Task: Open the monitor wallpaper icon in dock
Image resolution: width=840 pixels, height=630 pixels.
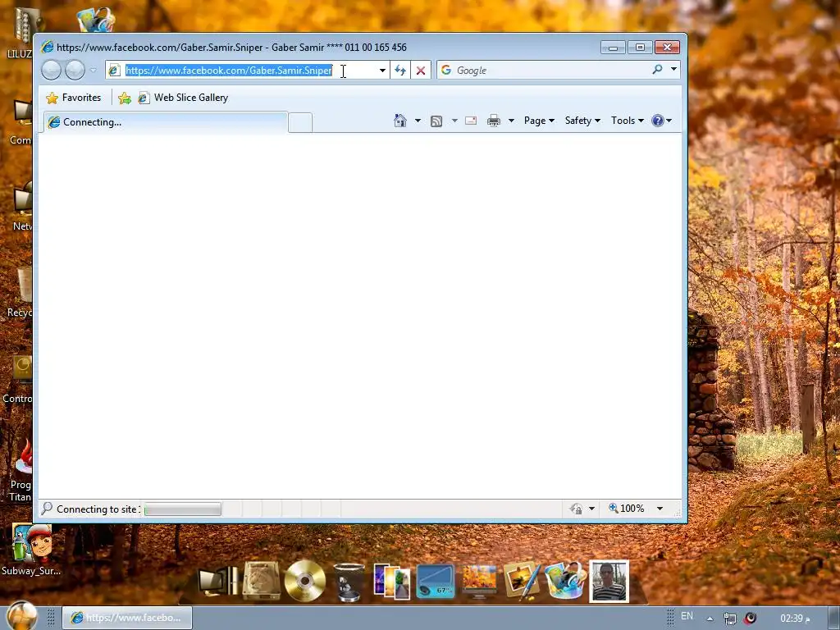Action: click(479, 581)
